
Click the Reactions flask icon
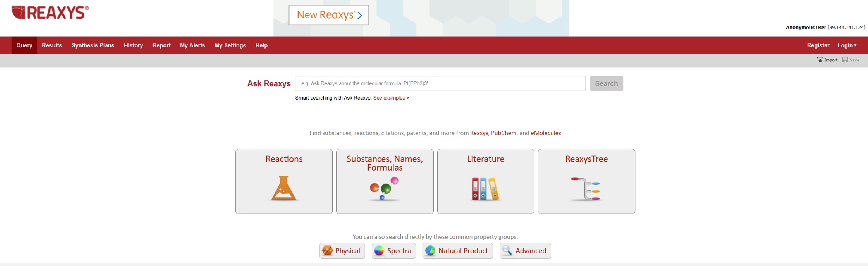pos(284,189)
